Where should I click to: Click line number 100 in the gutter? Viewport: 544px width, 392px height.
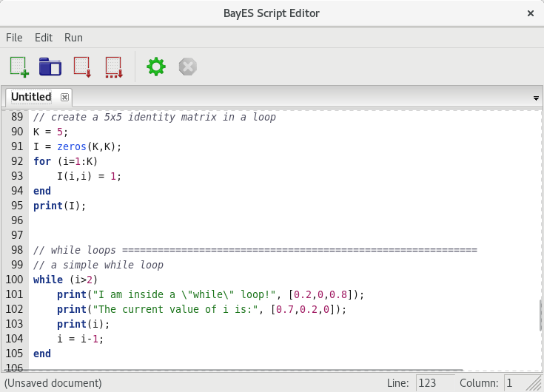(14, 280)
